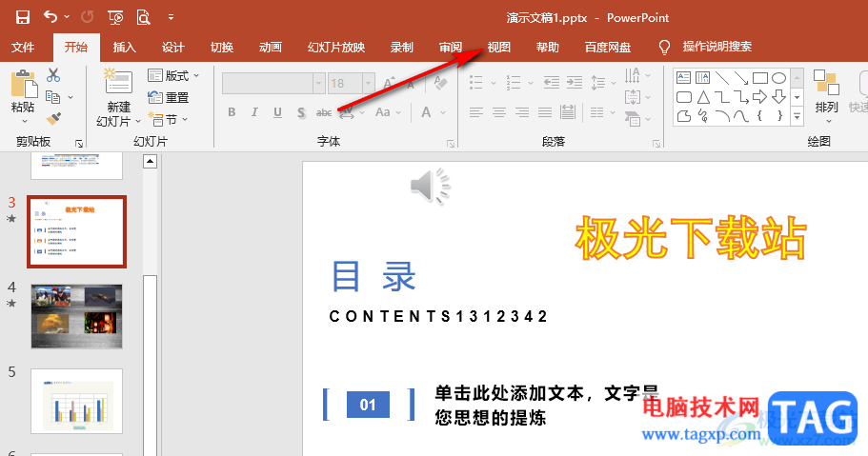
Task: Open the 审阅 ribbon tab
Action: click(451, 48)
